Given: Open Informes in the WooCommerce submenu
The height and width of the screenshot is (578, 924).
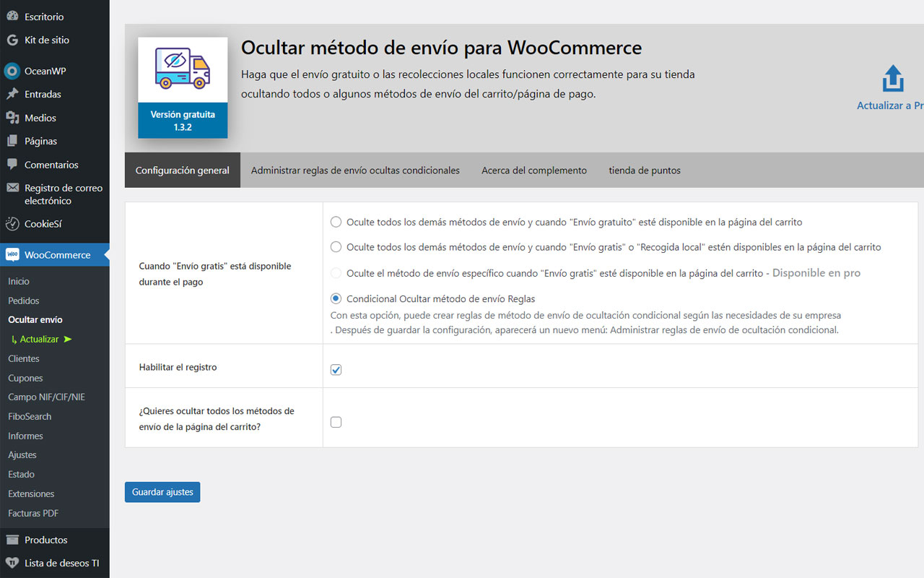Looking at the screenshot, I should pyautogui.click(x=25, y=436).
